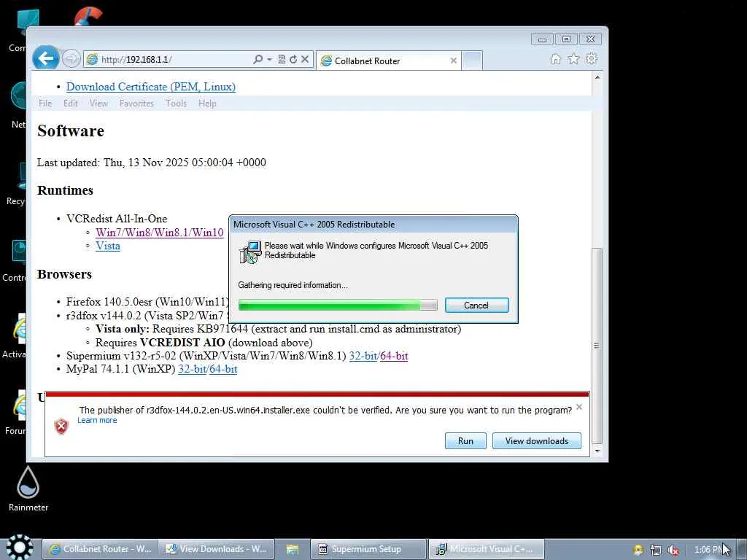Dismiss the publisher warning notification bar
Viewport: 747px width, 560px height.
[x=578, y=407]
